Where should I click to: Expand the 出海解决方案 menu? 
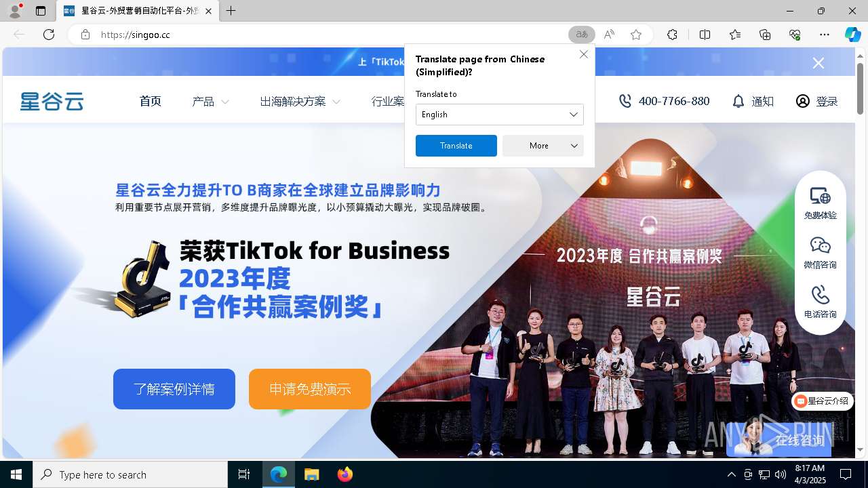pos(300,102)
